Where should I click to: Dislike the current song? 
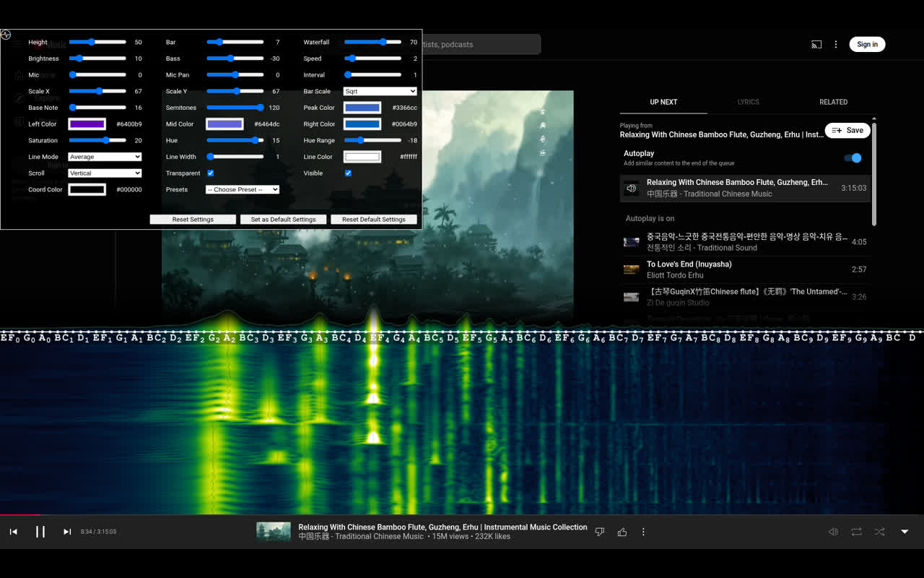(599, 532)
